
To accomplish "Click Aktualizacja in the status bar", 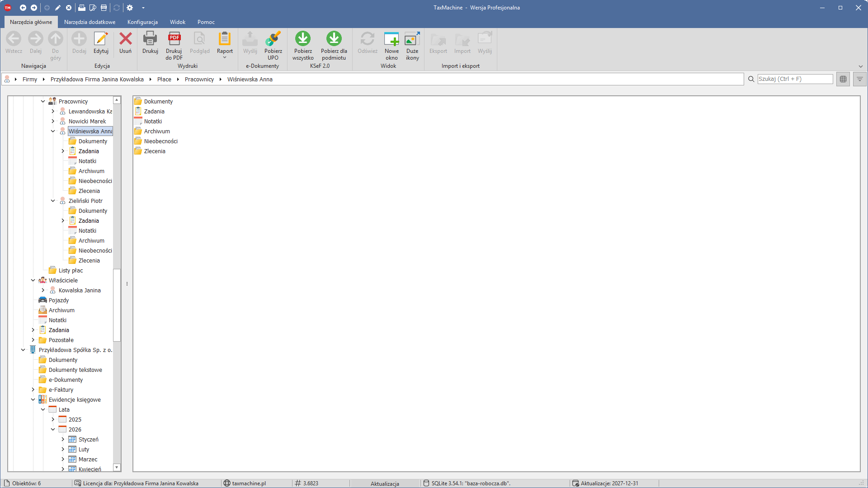I will pos(385,483).
